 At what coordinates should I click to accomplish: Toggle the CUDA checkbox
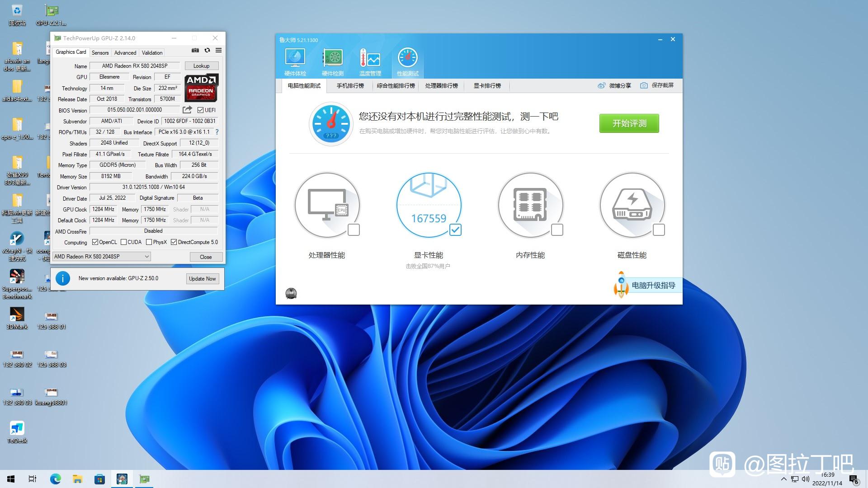(123, 242)
